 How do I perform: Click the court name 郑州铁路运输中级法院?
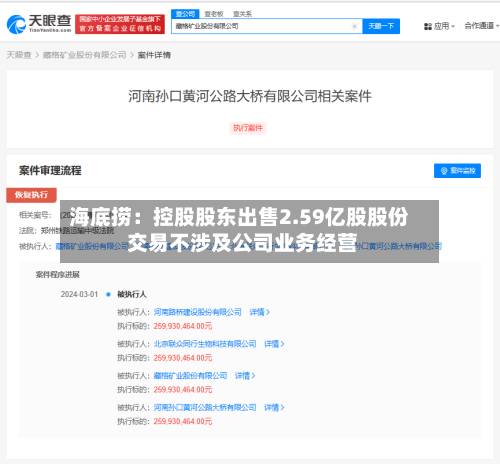(x=77, y=230)
